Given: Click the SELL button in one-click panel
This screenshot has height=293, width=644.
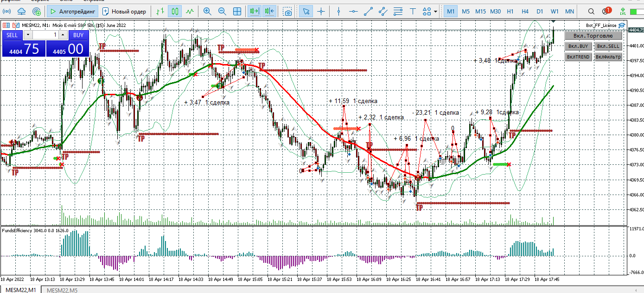Looking at the screenshot, I should (x=12, y=35).
